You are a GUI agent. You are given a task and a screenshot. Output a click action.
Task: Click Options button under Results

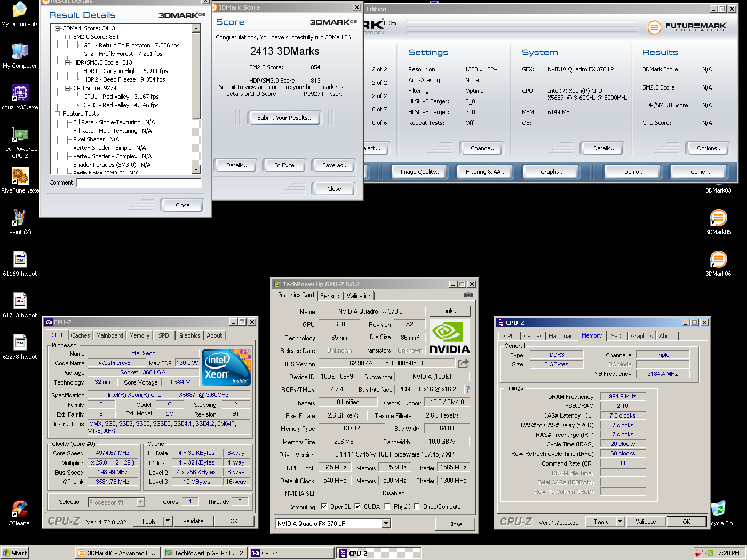point(709,148)
